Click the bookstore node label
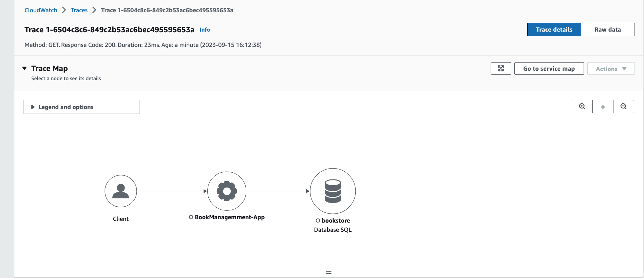 [x=336, y=221]
